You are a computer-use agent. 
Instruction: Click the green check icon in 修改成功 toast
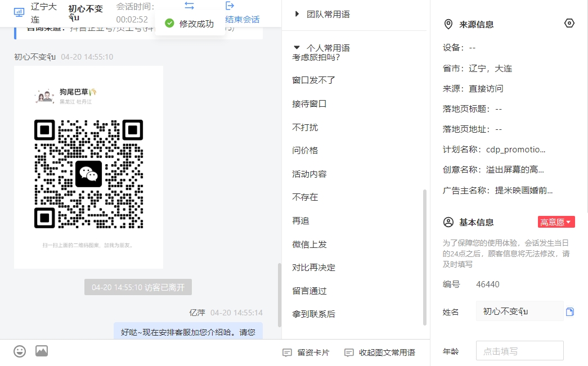click(x=169, y=23)
